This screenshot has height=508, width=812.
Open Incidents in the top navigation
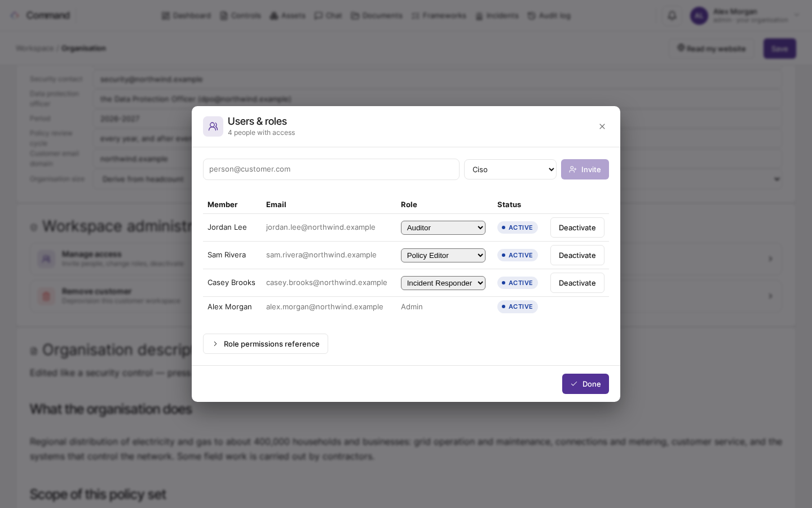coord(497,15)
